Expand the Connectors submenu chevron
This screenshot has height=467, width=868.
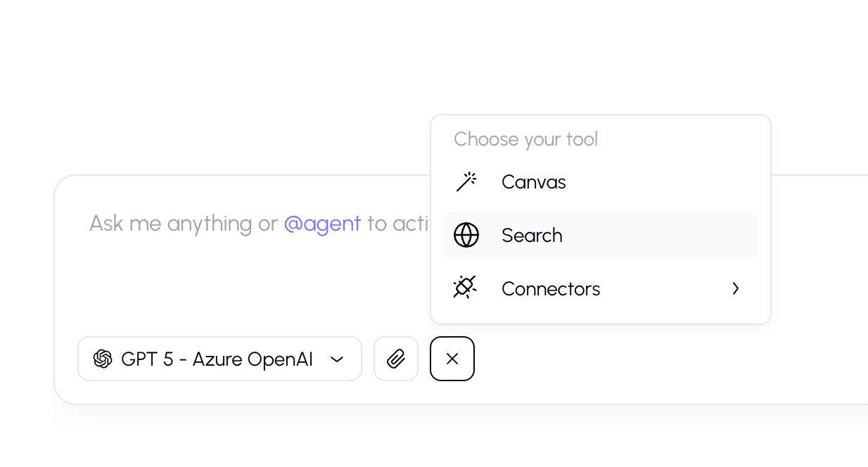(x=736, y=288)
